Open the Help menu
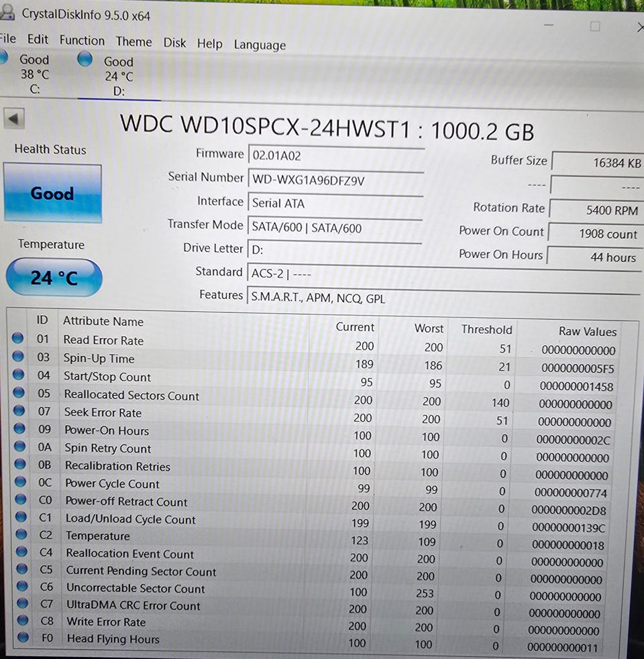 pos(209,44)
